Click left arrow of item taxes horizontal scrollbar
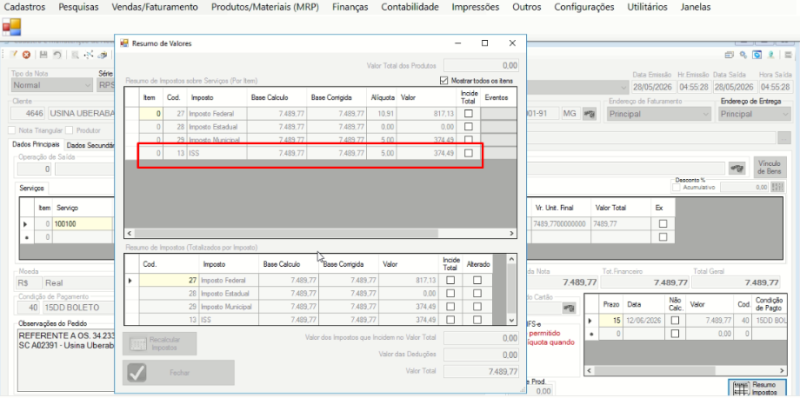Viewport: 800px width, 398px height. tap(129, 233)
